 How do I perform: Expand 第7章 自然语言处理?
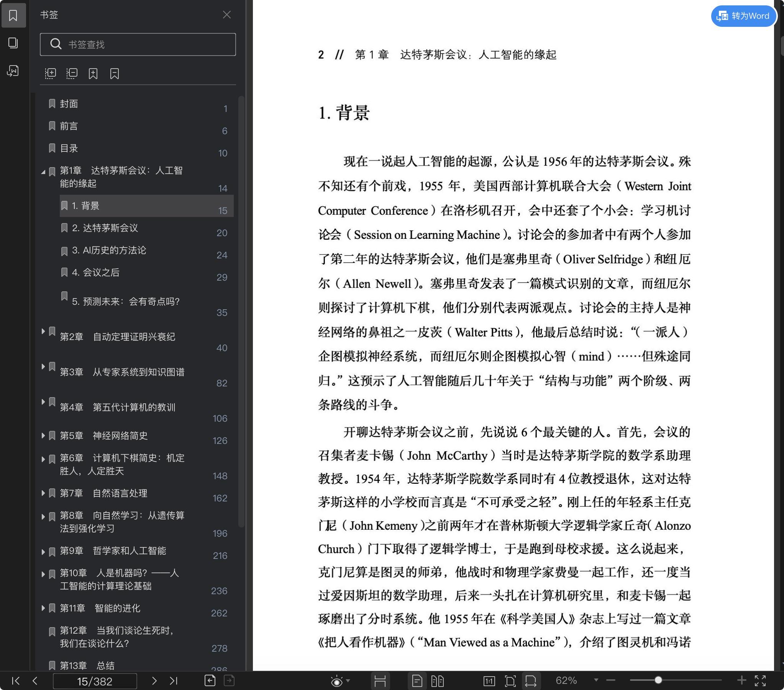point(43,493)
